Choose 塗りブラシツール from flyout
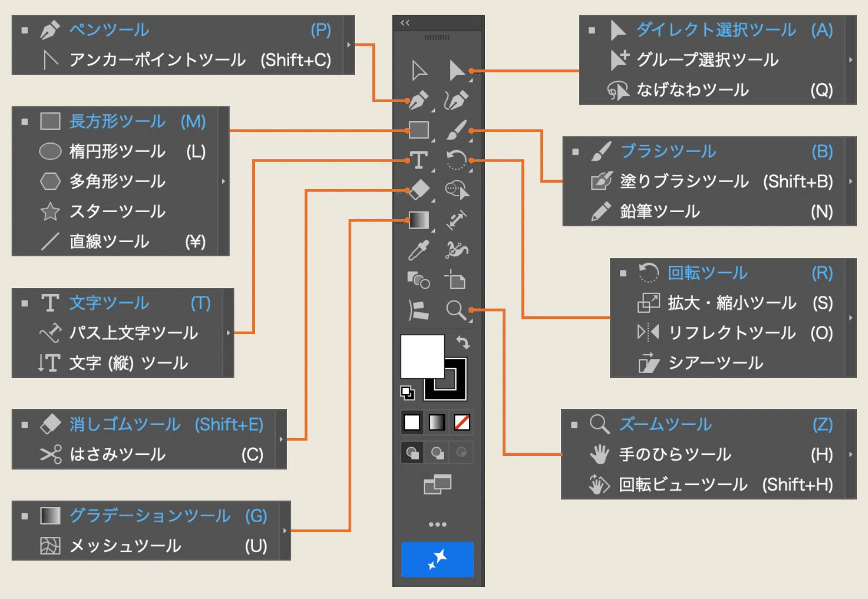The image size is (868, 599). pyautogui.click(x=704, y=181)
